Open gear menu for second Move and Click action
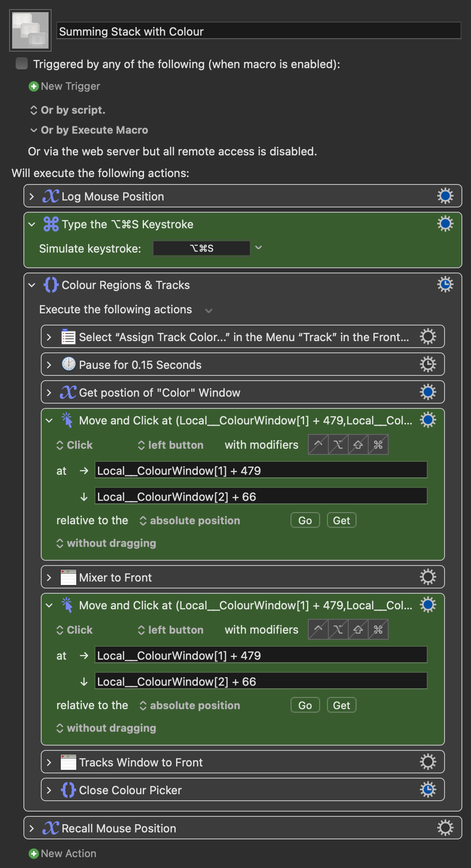The image size is (471, 868). pyautogui.click(x=428, y=605)
